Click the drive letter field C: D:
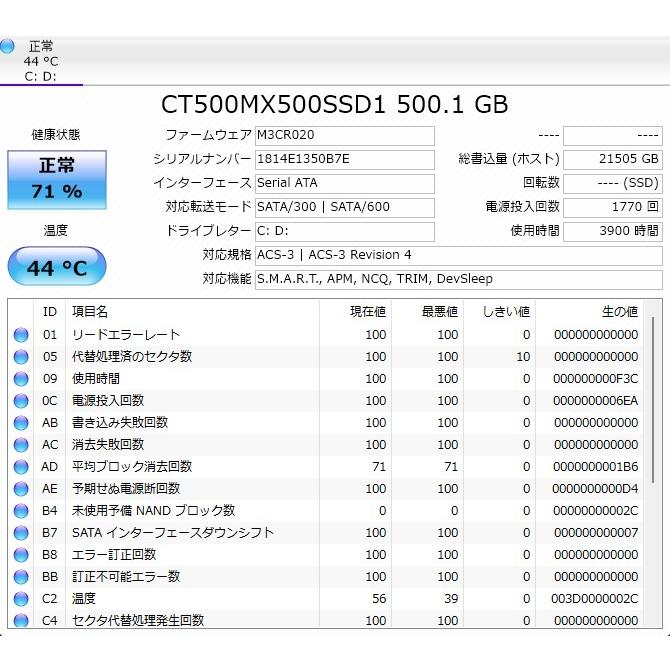The height and width of the screenshot is (670, 670). [x=345, y=231]
